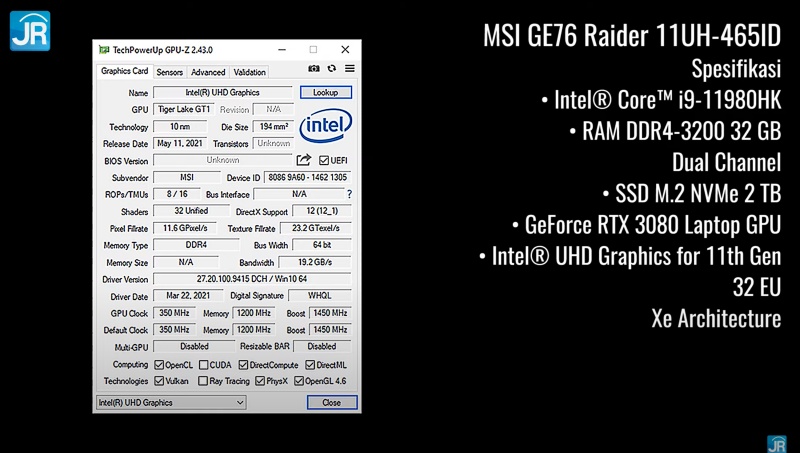Click the refresh icon in GPU-Z toolbar
800x453 pixels.
click(331, 69)
